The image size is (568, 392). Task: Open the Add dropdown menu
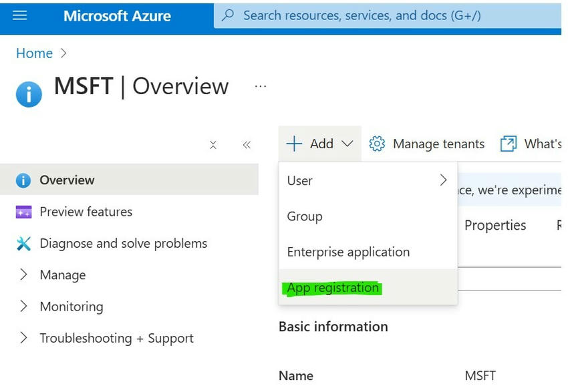pyautogui.click(x=347, y=144)
